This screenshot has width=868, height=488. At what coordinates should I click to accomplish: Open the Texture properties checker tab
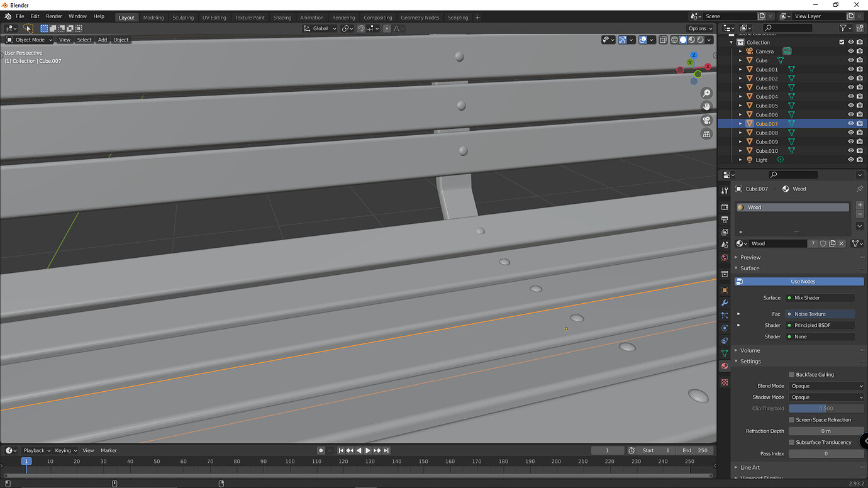click(725, 382)
